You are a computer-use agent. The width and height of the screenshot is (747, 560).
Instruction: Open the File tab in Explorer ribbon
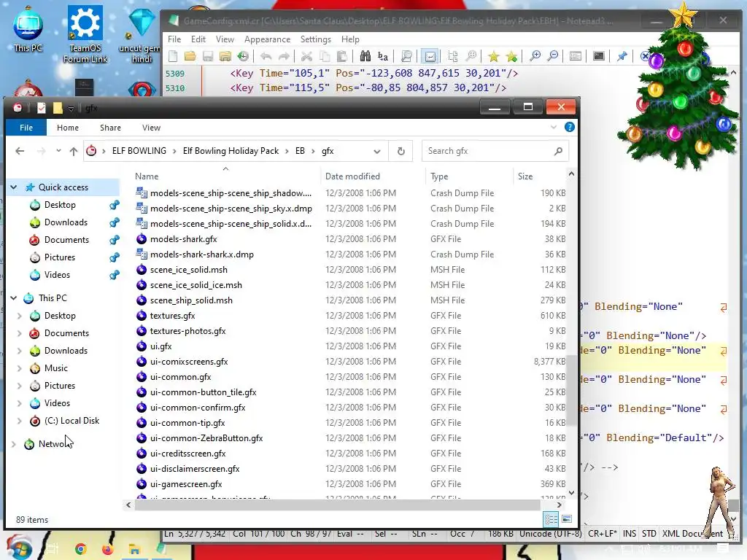(26, 128)
